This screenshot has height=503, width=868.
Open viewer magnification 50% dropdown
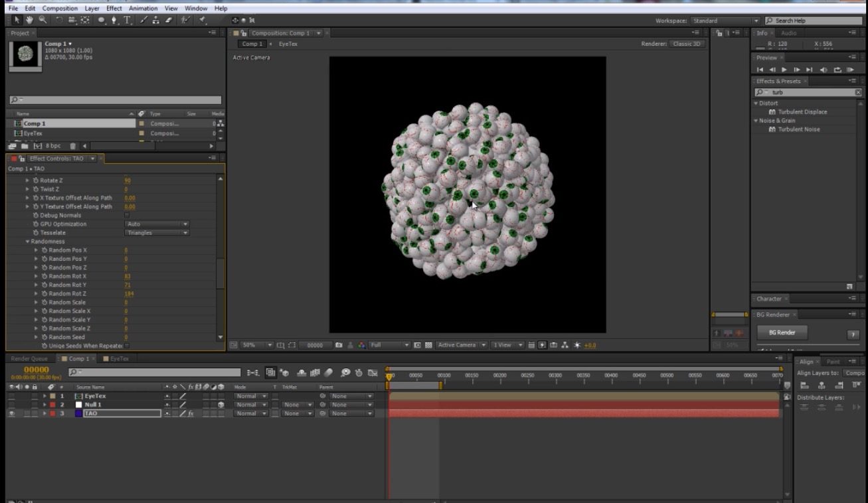[x=256, y=345]
